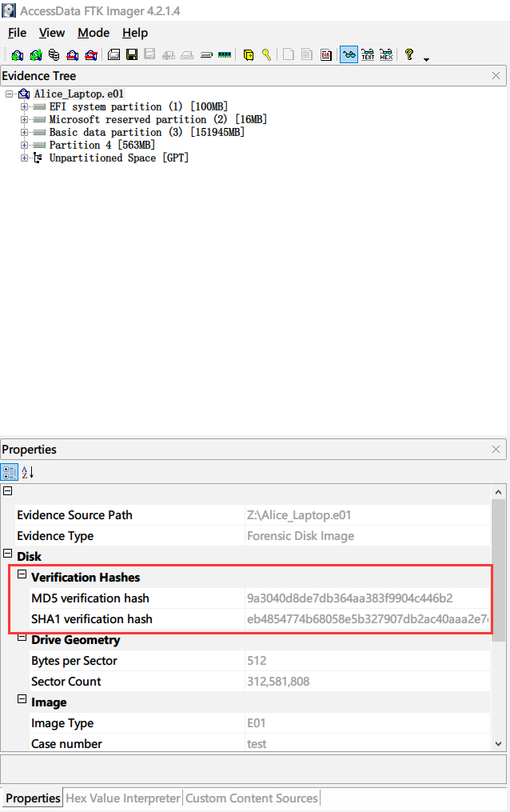Screen dimensions: 510x812
Task: Click the Verify Drive/Image toolbar icon
Action: [x=206, y=54]
